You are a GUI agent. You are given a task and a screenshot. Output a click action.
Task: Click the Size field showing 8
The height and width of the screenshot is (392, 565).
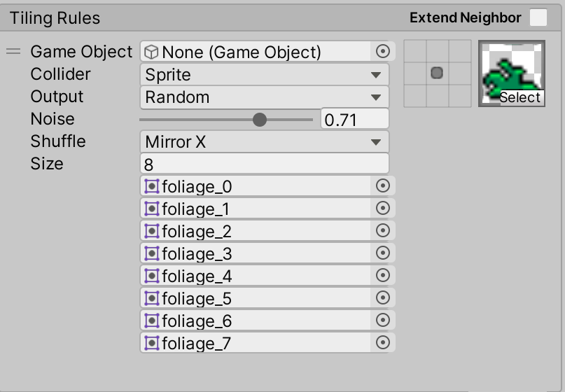coord(264,164)
